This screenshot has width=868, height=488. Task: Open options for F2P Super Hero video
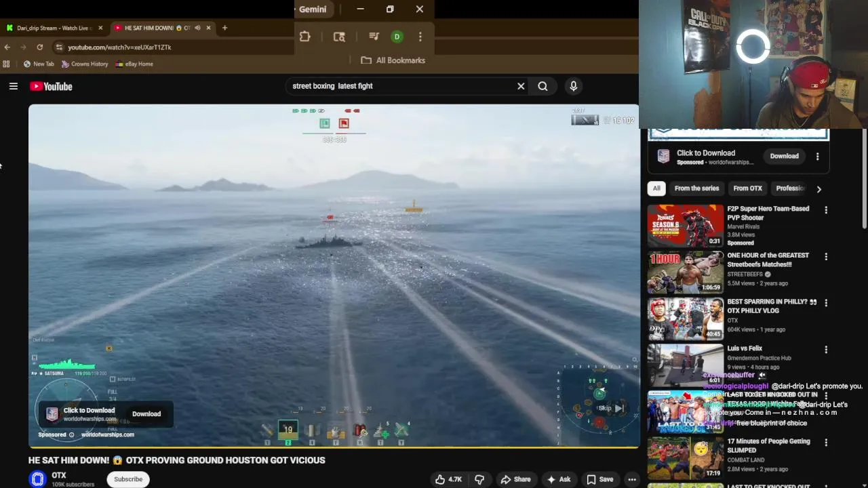point(826,210)
